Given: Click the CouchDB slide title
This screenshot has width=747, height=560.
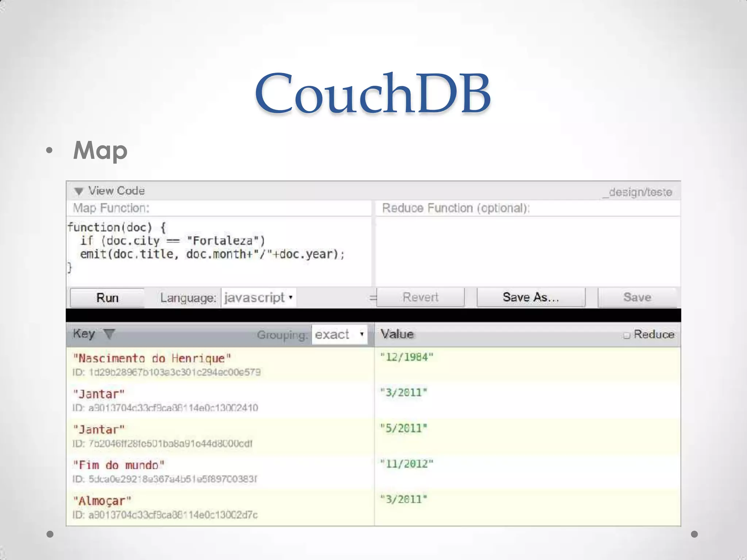Looking at the screenshot, I should pos(373,93).
